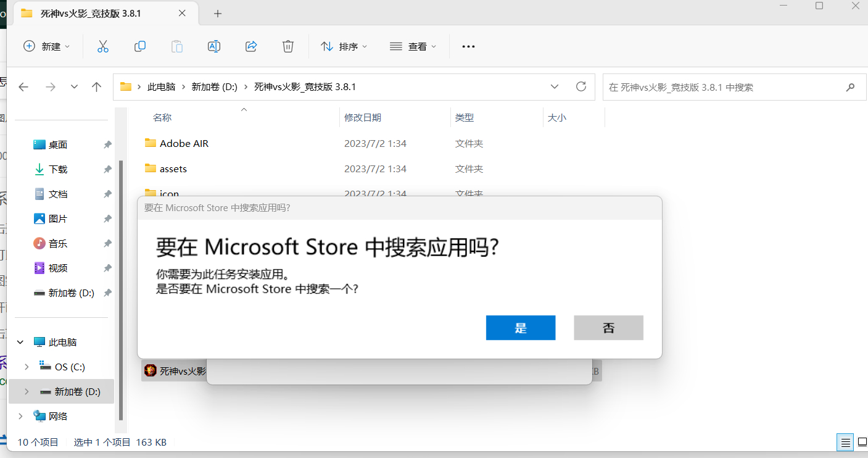This screenshot has width=868, height=458.
Task: Open the 新建 dropdown menu
Action: tap(47, 46)
